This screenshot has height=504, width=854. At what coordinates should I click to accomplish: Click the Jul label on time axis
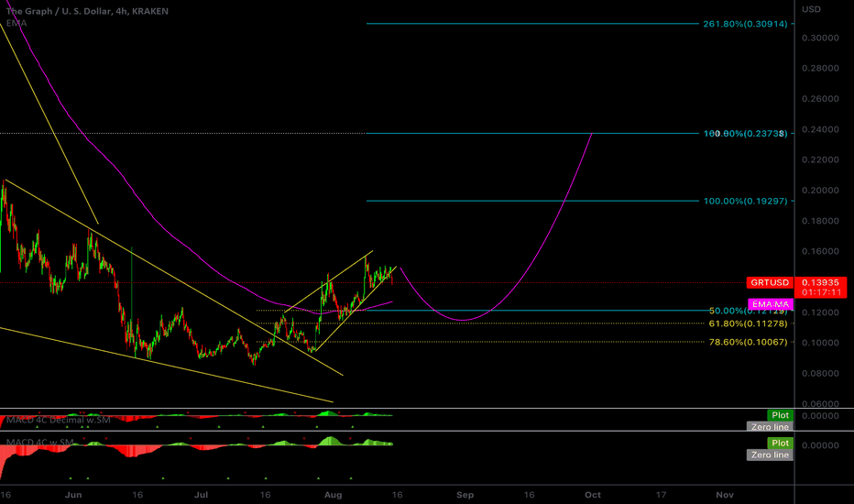click(202, 495)
